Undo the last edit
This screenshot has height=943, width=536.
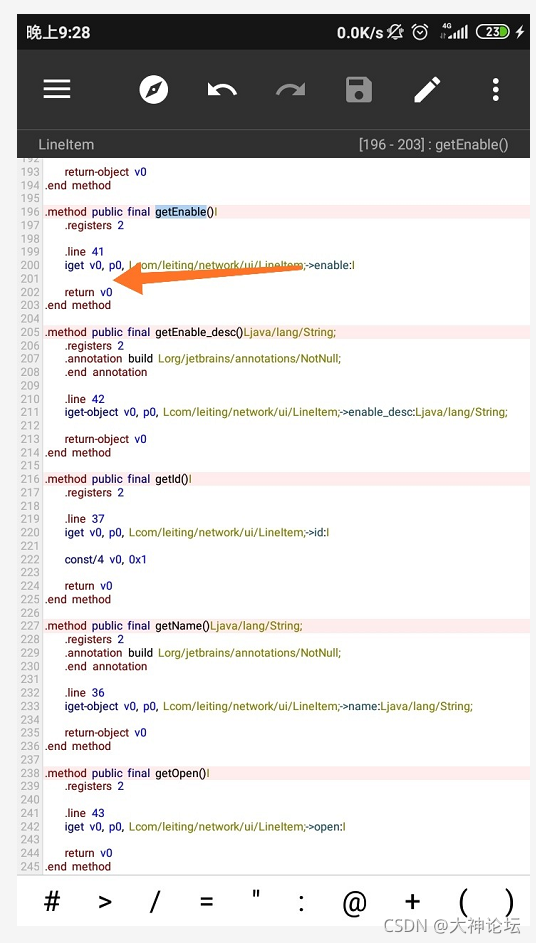pos(222,90)
